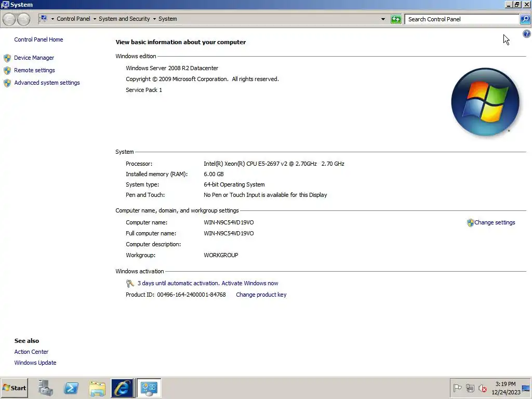Click the Product ID 00496-164-2400001-84768

click(x=176, y=295)
